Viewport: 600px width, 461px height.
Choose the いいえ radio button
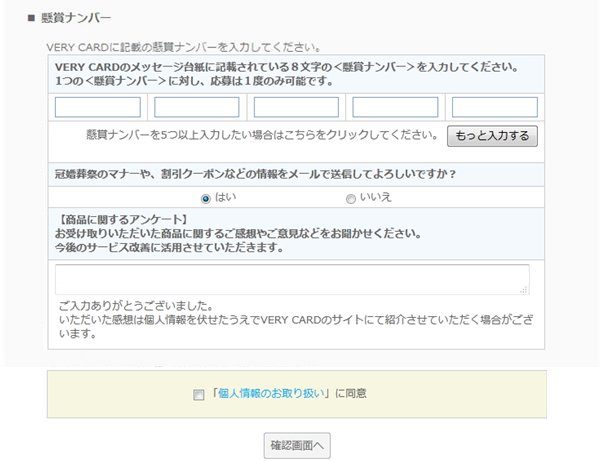point(351,199)
